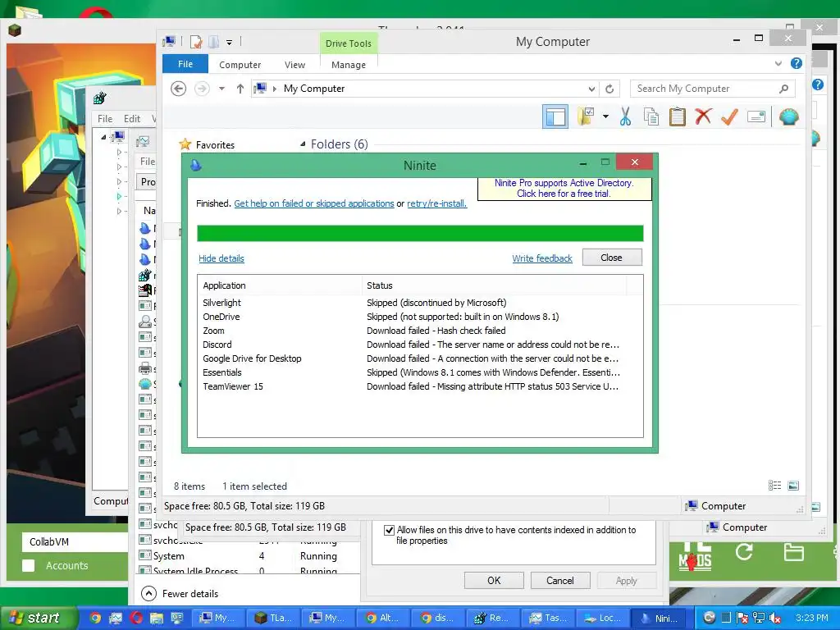The image size is (840, 630).
Task: Open the View ribbon tab
Action: click(294, 64)
